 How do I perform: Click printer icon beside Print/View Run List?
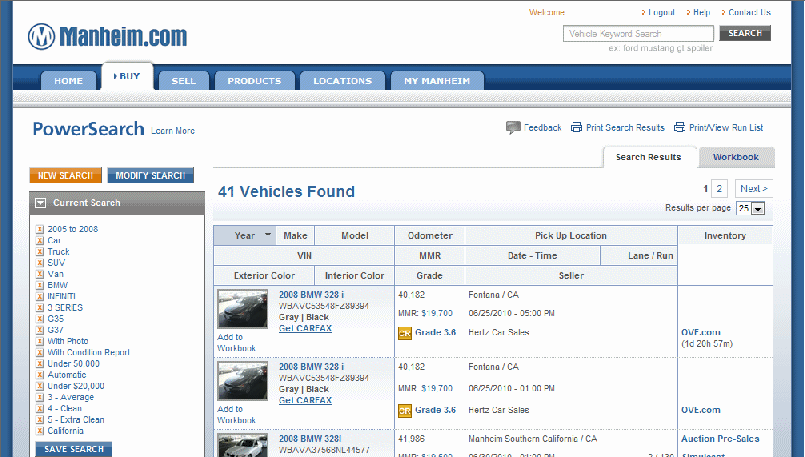pyautogui.click(x=679, y=127)
